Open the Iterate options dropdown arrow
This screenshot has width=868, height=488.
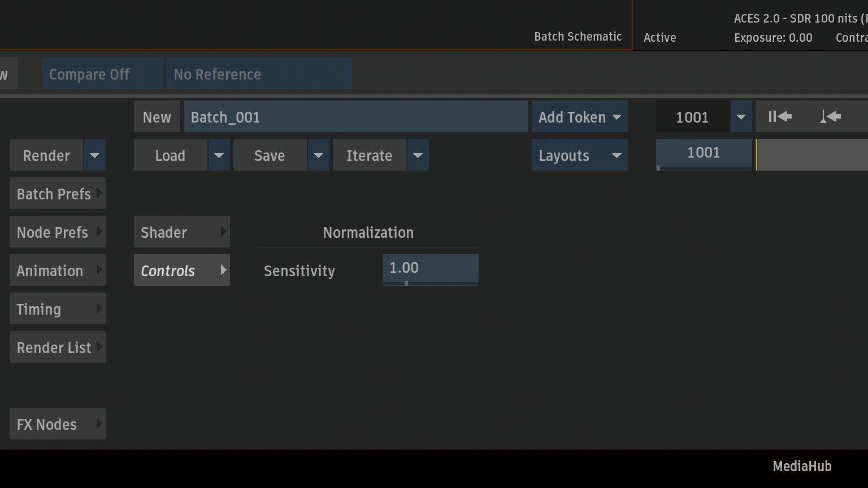(418, 155)
